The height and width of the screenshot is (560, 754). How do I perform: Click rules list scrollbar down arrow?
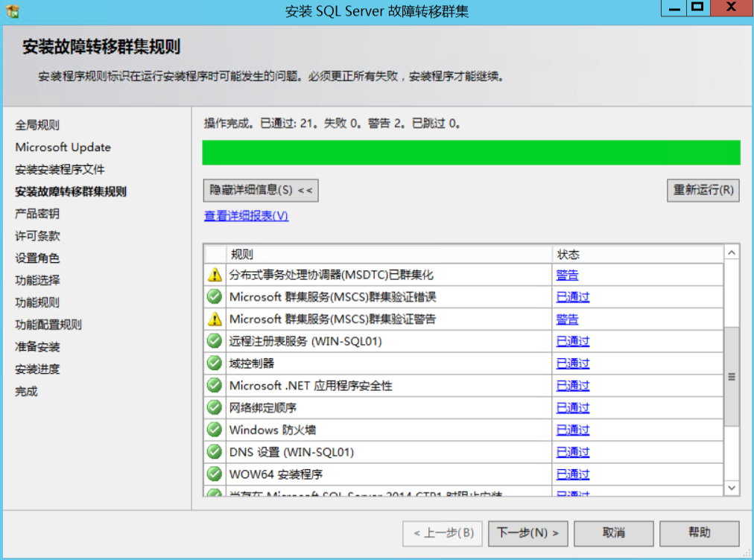tap(732, 488)
